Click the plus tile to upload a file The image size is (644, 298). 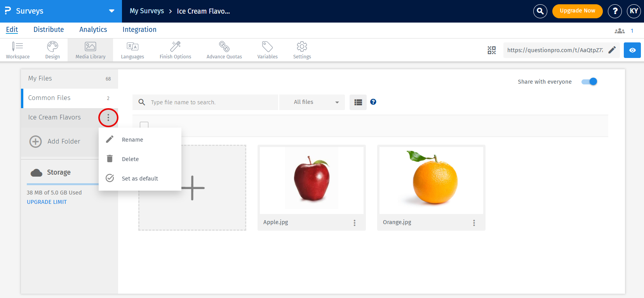click(x=192, y=188)
